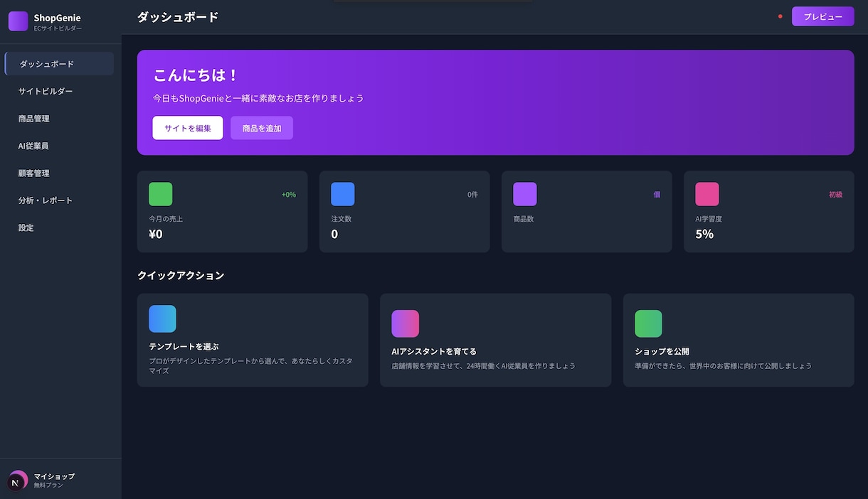Click the 0件 order count label
Image resolution: width=868 pixels, height=499 pixels.
tap(472, 195)
